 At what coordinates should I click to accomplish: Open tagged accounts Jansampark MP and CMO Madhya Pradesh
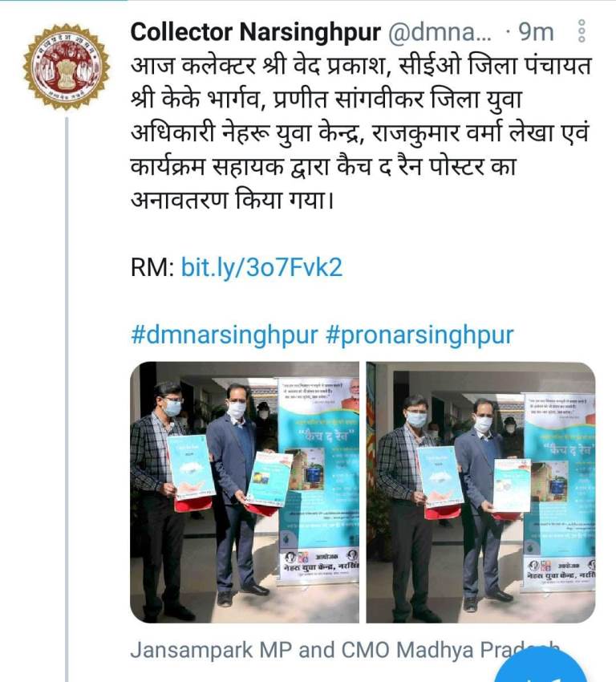tap(344, 650)
